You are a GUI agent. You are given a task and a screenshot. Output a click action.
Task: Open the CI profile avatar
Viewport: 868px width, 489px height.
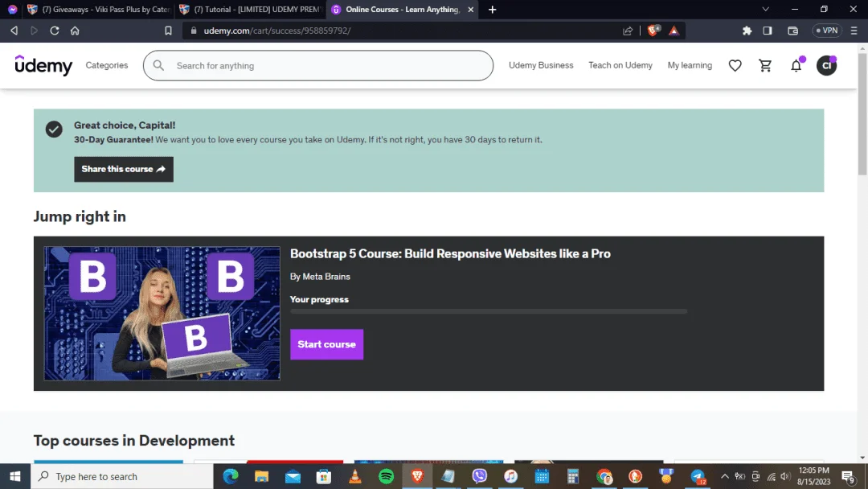[x=826, y=65]
